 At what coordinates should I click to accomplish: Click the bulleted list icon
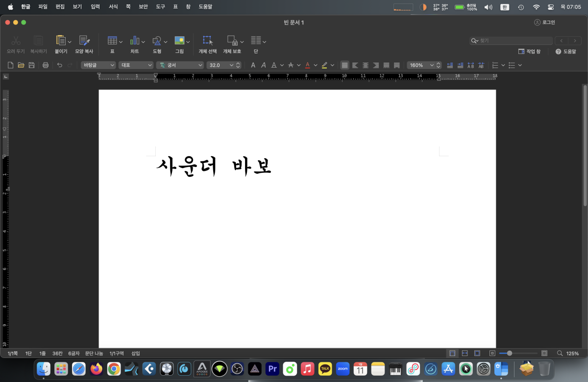(512, 65)
